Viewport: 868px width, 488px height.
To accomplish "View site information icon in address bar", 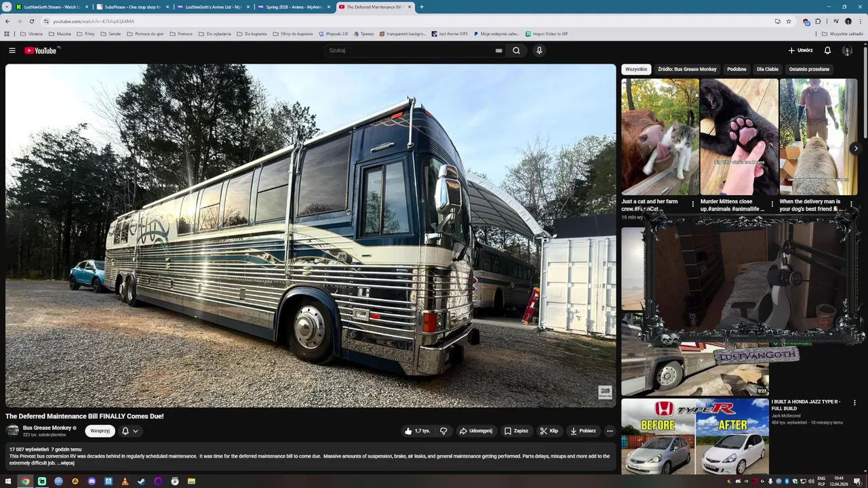I will click(x=47, y=21).
